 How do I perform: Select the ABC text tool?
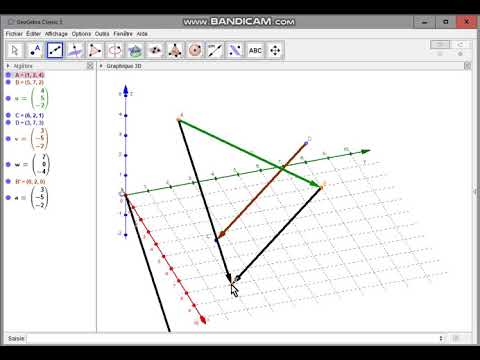tap(255, 51)
